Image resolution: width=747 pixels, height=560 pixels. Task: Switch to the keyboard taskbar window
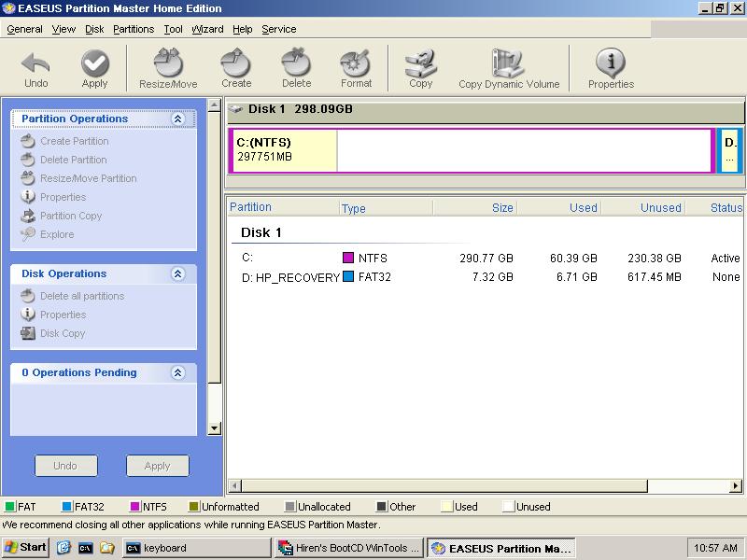coord(196,548)
